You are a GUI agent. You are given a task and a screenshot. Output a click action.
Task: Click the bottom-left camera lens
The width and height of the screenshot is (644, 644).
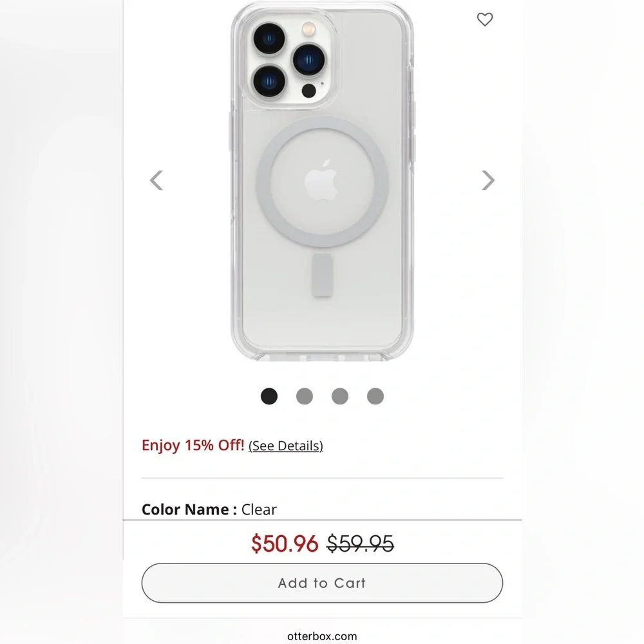(x=269, y=81)
